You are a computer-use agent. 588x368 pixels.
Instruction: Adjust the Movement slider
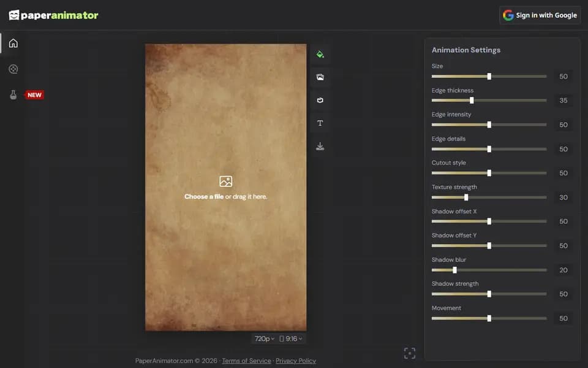point(489,318)
